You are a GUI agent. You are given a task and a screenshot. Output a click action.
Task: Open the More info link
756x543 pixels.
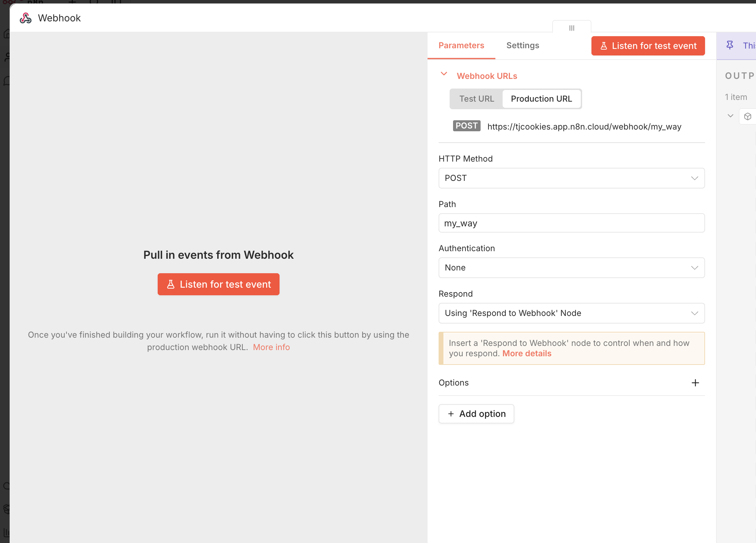click(271, 347)
